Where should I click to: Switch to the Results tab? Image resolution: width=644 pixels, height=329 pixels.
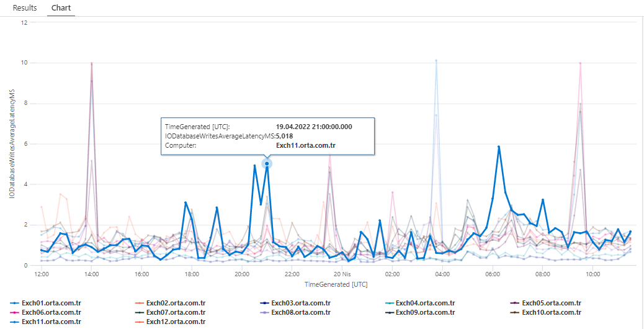click(x=25, y=8)
